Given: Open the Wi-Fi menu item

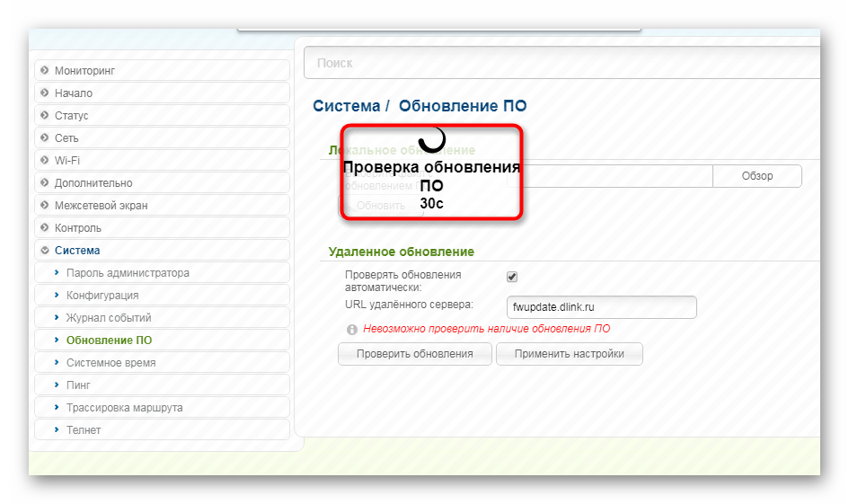Looking at the screenshot, I should [162, 160].
